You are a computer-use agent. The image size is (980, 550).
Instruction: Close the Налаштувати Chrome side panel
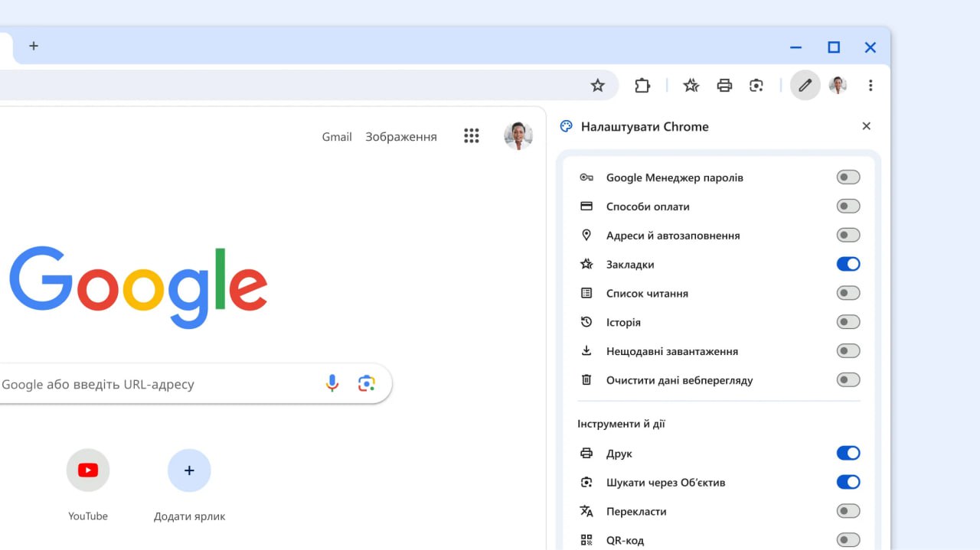coord(867,126)
